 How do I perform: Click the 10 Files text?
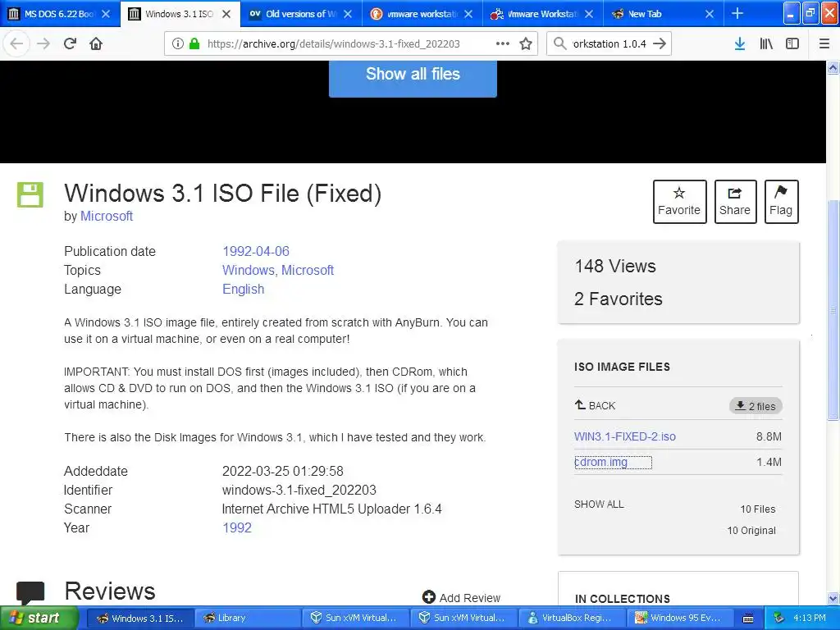point(757,509)
